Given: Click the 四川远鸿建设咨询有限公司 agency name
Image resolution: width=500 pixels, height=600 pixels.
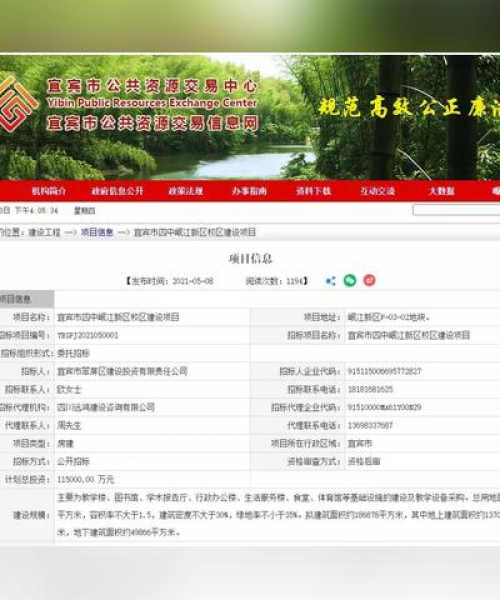Looking at the screenshot, I should [106, 407].
